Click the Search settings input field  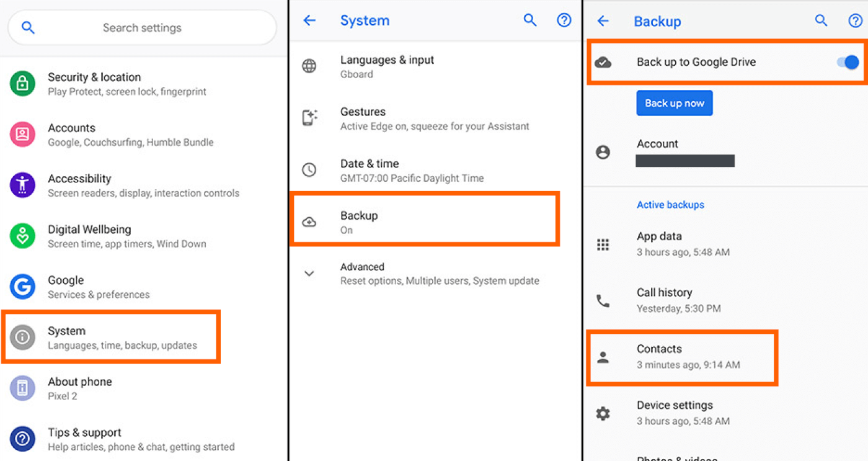(142, 27)
